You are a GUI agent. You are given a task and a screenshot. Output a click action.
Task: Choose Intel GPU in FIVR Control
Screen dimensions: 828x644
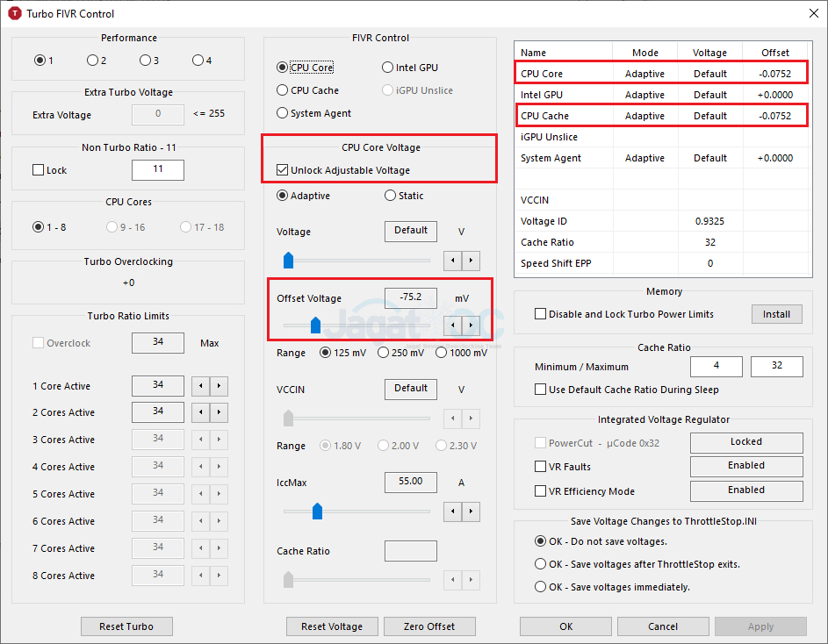click(x=410, y=67)
